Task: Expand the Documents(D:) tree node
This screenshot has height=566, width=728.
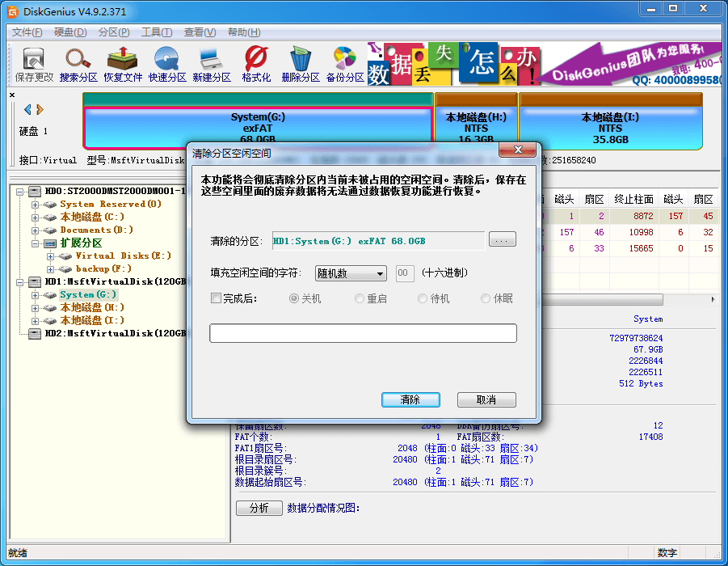Action: point(36,230)
